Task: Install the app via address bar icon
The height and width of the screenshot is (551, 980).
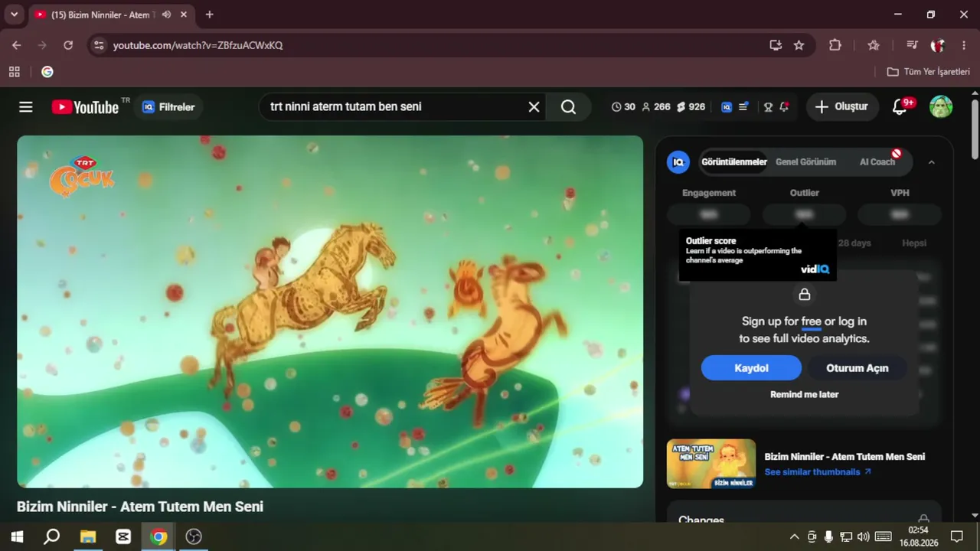Action: coord(776,45)
